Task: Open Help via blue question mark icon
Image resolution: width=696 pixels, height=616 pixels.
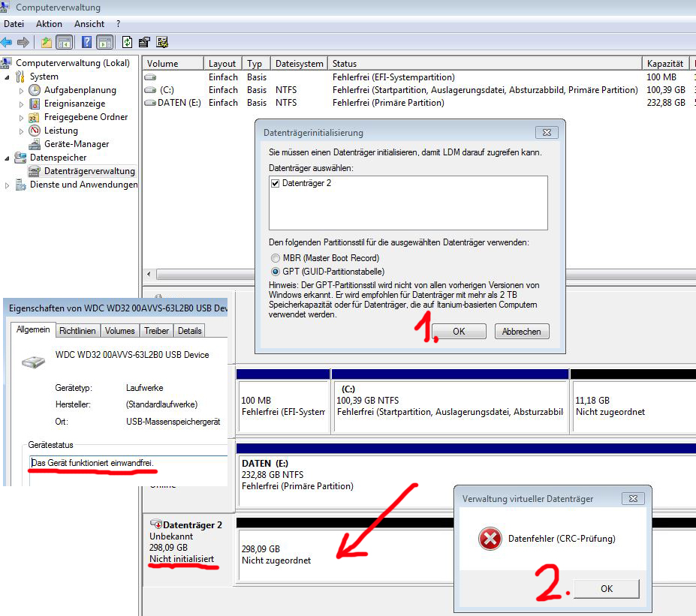Action: point(87,42)
